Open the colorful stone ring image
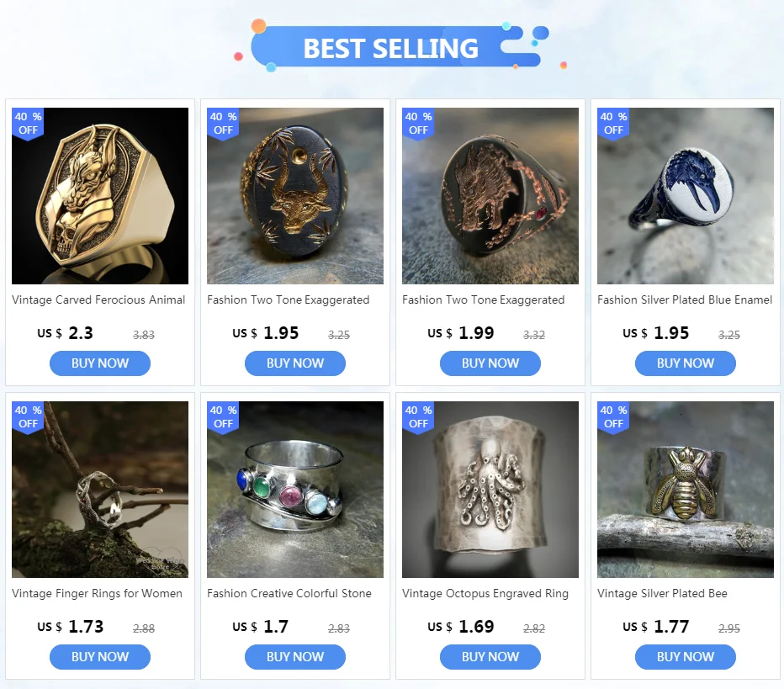Screen dimensions: 784x689 (295, 490)
